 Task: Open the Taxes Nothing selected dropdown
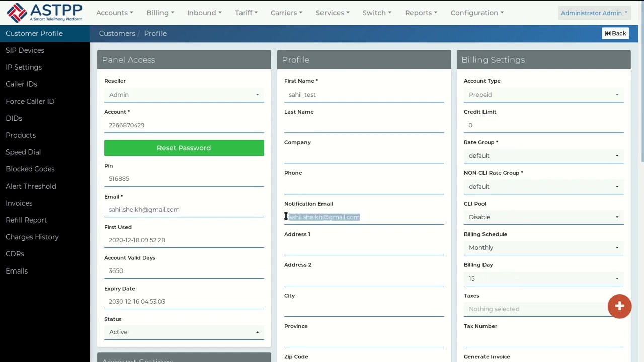(x=536, y=309)
